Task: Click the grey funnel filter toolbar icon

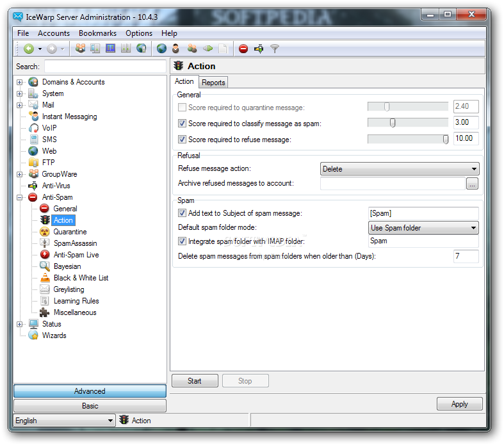Action: [x=275, y=49]
